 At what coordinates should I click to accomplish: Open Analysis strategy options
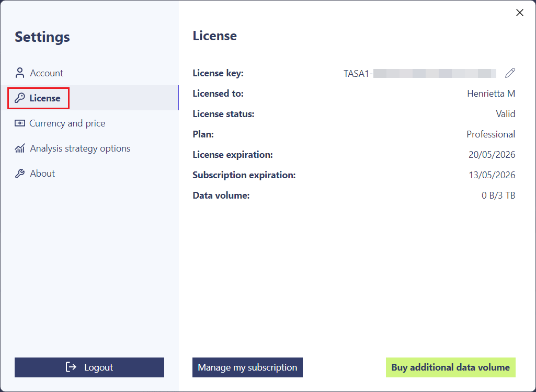click(x=80, y=148)
